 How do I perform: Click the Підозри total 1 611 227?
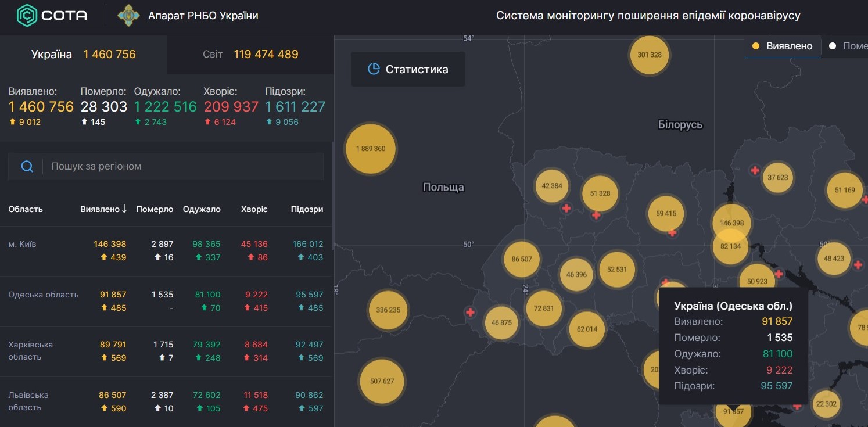tap(295, 107)
